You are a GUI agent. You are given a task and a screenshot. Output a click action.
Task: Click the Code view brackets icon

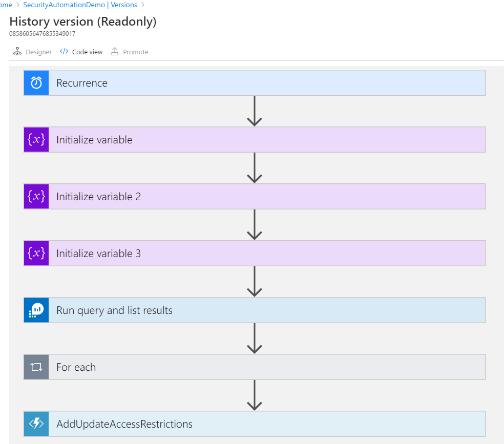click(x=64, y=52)
